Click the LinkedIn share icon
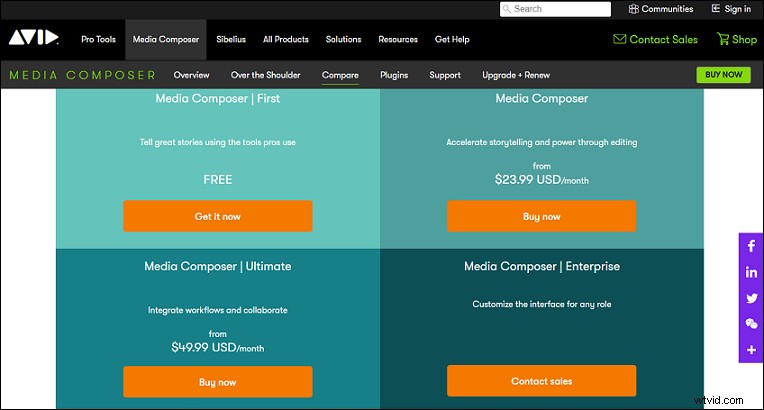 pyautogui.click(x=751, y=272)
